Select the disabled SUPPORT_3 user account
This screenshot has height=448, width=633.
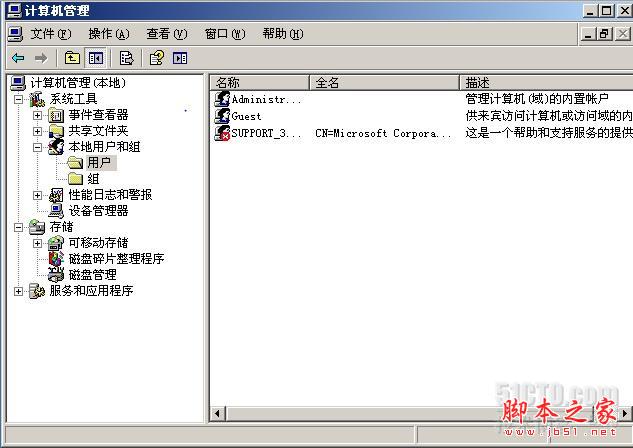tap(258, 133)
